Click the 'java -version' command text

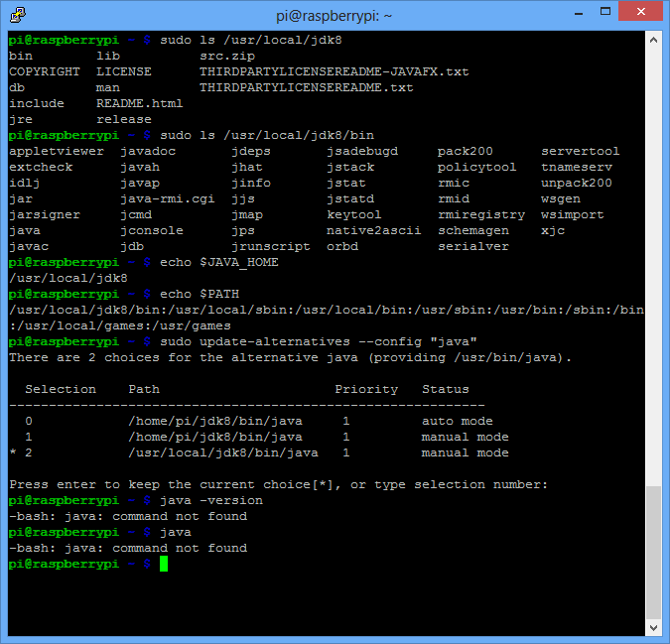(x=211, y=500)
